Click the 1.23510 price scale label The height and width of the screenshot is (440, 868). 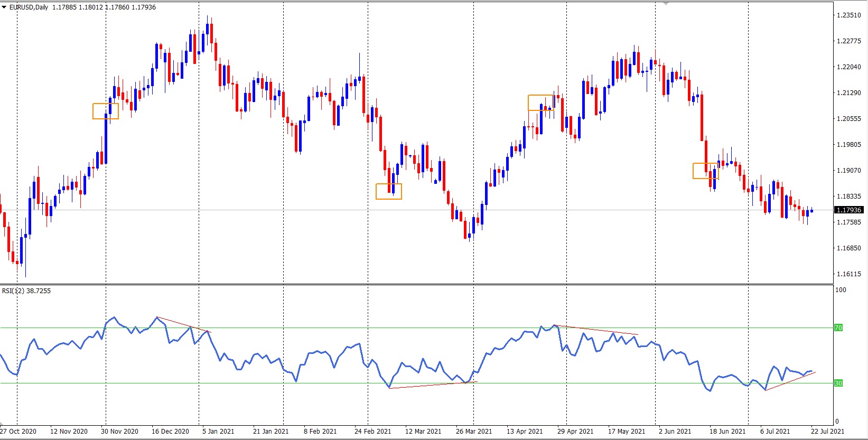pyautogui.click(x=849, y=15)
